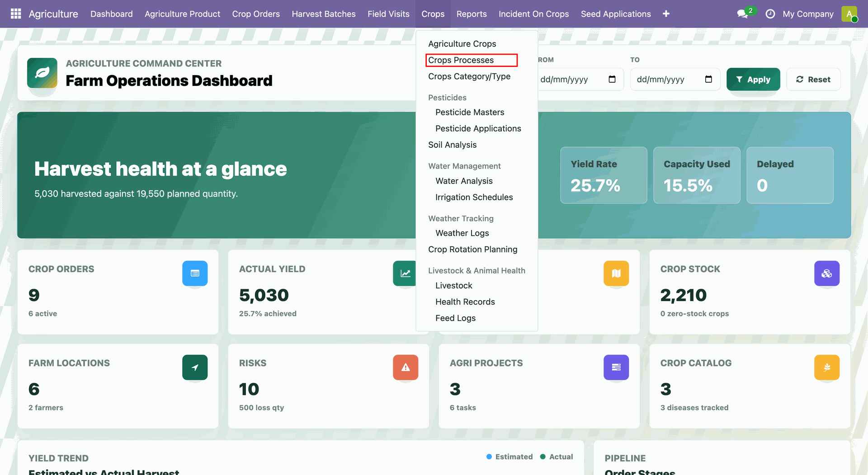868x475 pixels.
Task: Click the Risks warning triangle icon
Action: 406,367
